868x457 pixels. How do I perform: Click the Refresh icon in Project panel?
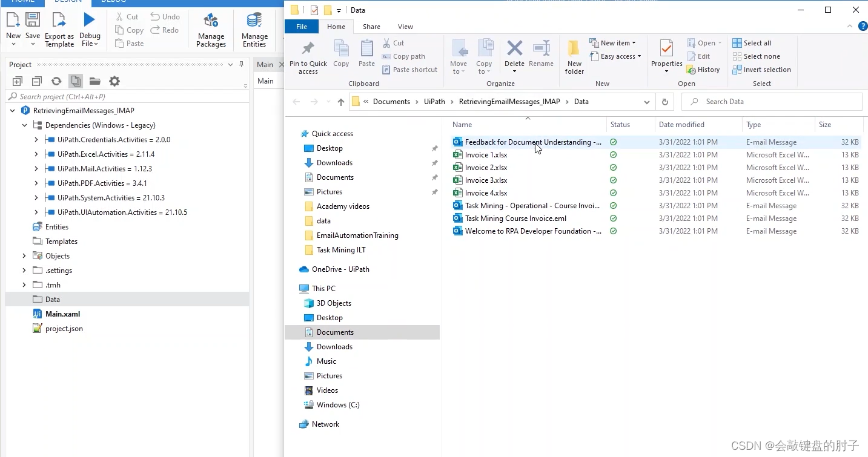tap(56, 81)
